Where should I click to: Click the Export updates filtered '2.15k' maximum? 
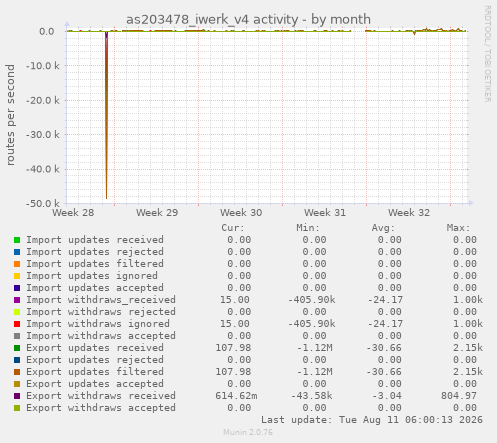click(468, 372)
